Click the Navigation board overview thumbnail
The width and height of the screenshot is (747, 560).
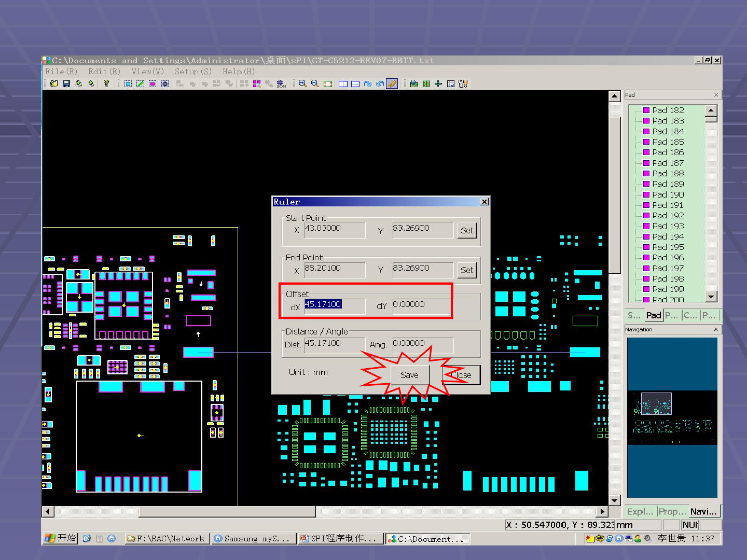(672, 417)
